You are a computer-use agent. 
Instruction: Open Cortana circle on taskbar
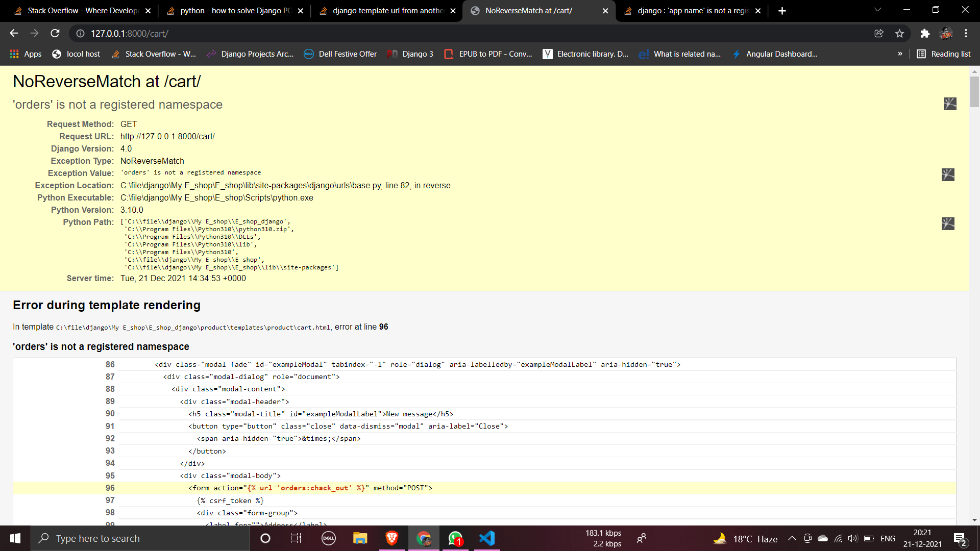click(265, 538)
